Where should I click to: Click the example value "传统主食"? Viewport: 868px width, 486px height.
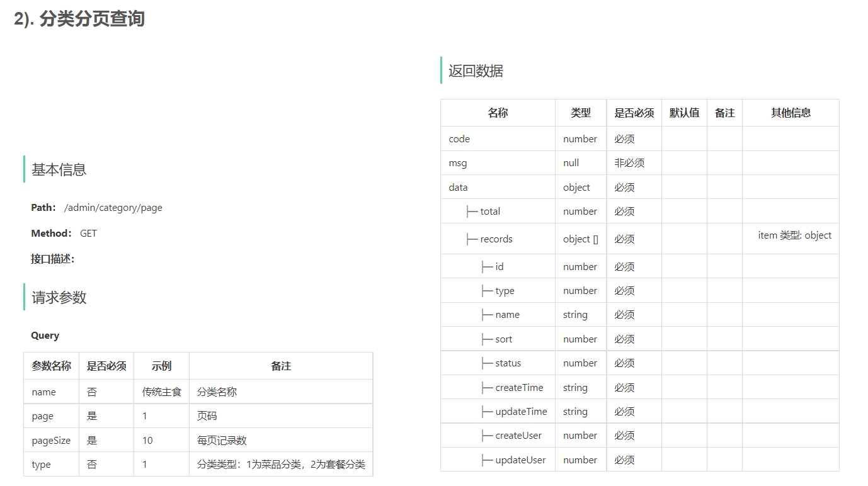pyautogui.click(x=162, y=392)
